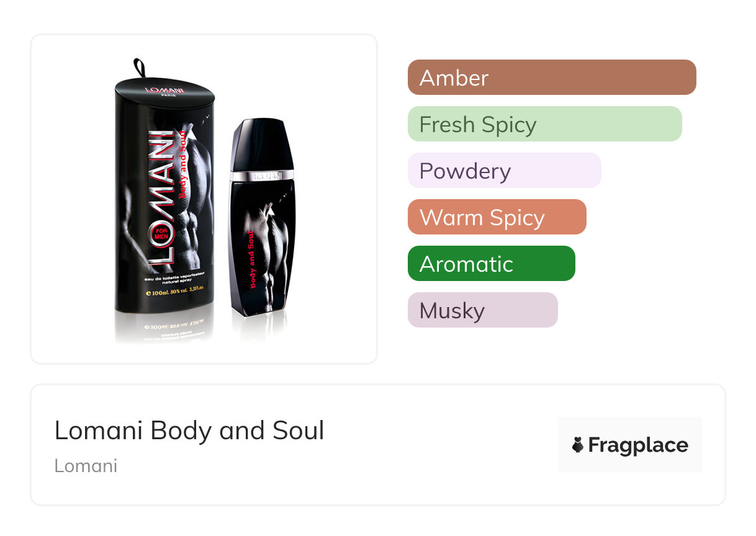
Task: Click the tall Lomani box packaging image
Action: [165, 205]
